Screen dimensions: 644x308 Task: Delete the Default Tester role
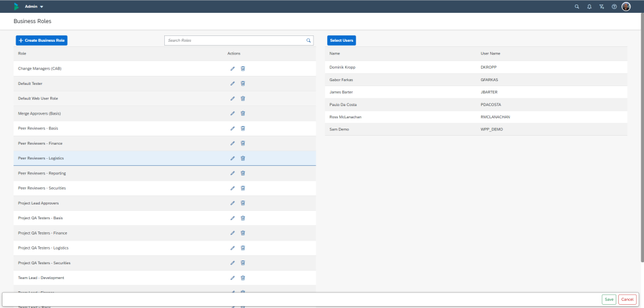point(243,84)
